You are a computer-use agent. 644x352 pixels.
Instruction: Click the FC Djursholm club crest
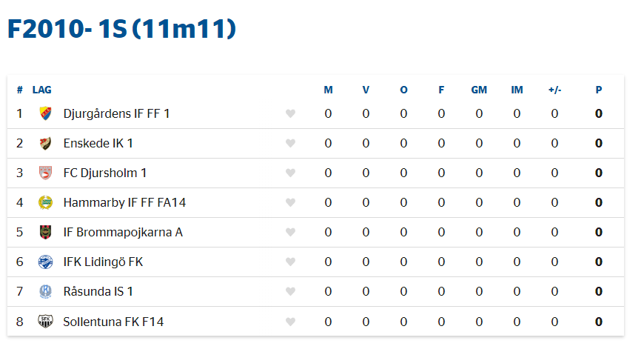[45, 173]
